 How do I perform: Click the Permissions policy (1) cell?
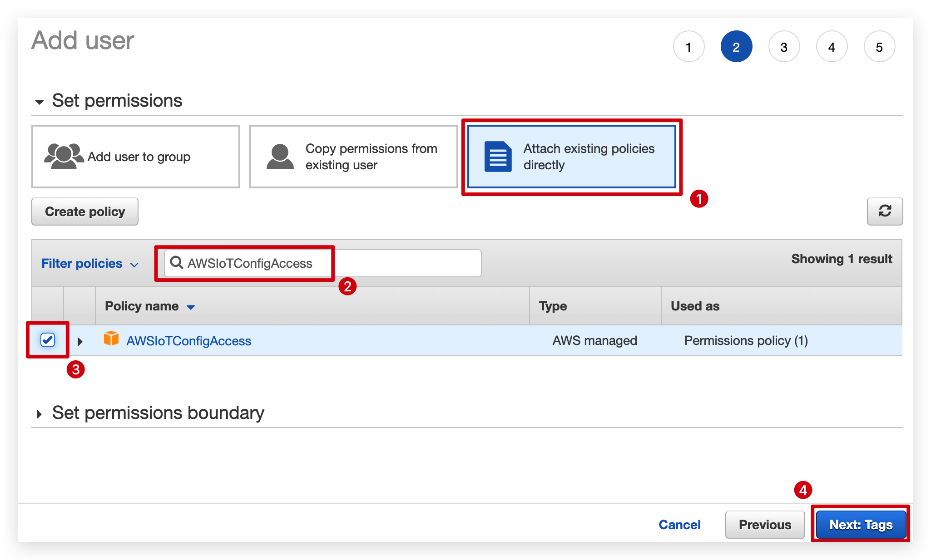(x=746, y=341)
